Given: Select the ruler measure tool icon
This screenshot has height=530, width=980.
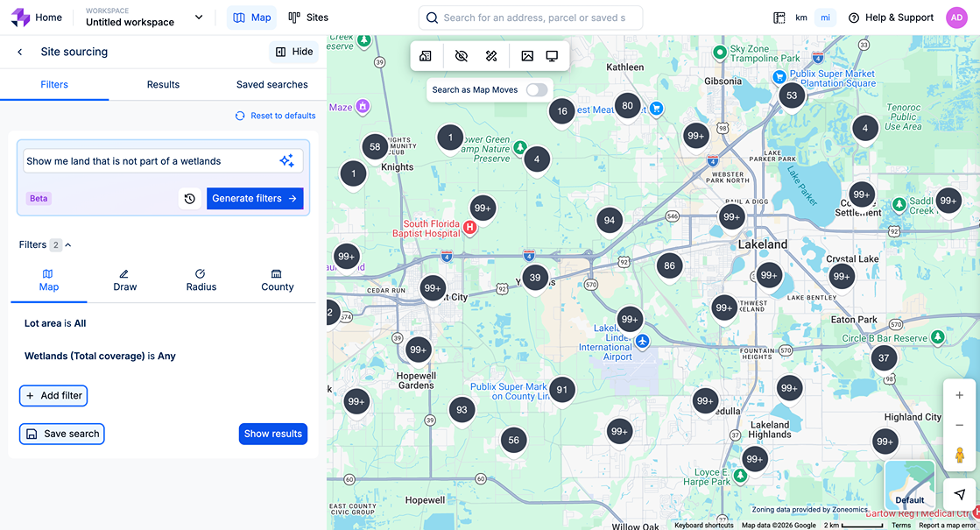Looking at the screenshot, I should (x=491, y=56).
